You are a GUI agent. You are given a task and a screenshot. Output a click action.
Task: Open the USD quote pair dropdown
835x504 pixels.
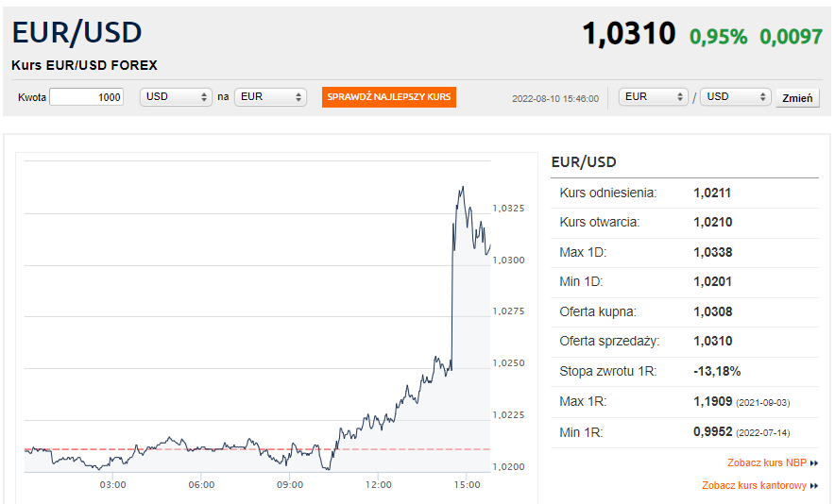coord(736,97)
